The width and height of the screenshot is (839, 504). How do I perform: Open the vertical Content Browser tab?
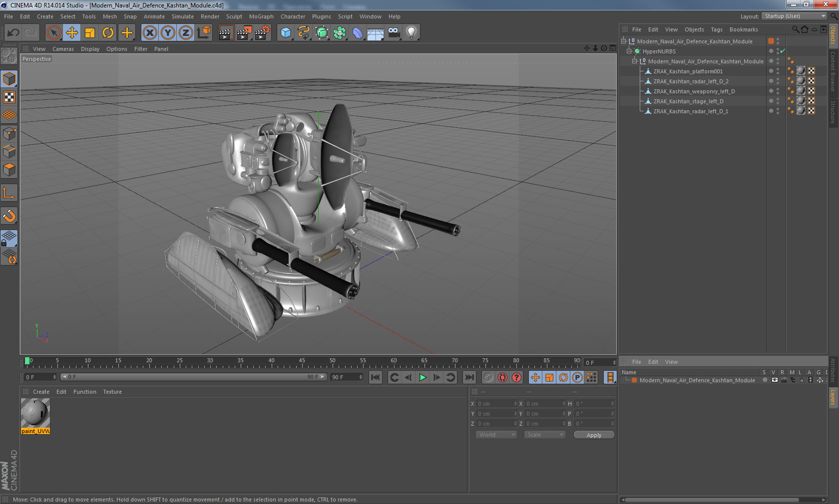833,71
